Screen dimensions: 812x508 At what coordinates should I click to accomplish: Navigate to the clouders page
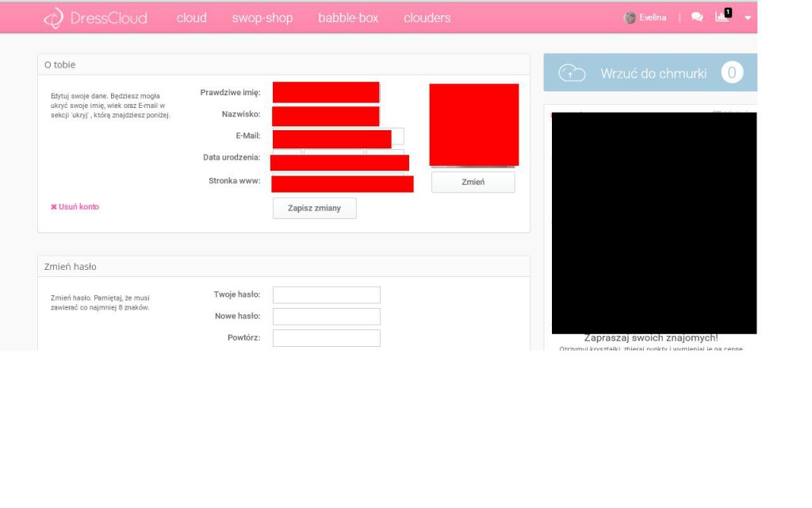click(427, 18)
